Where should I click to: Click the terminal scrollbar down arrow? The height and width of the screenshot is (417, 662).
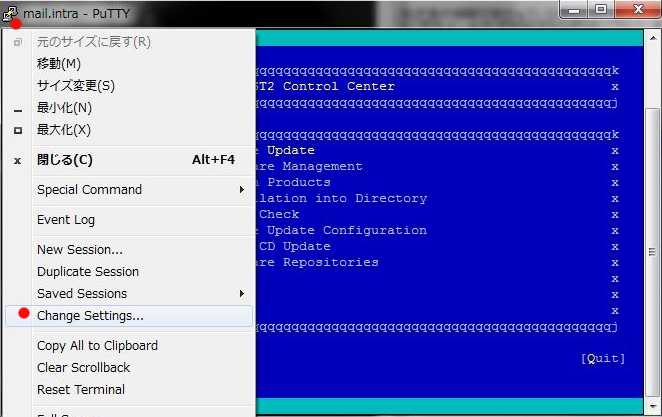653,407
